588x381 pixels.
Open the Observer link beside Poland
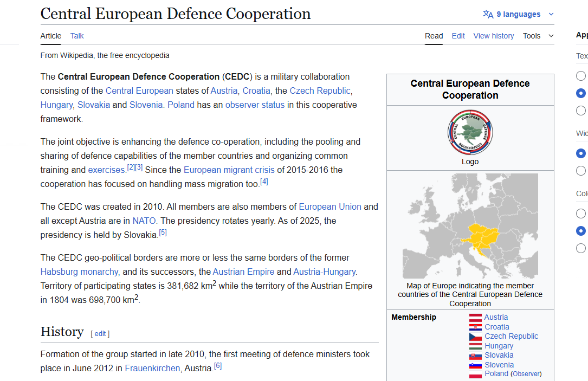coord(526,374)
